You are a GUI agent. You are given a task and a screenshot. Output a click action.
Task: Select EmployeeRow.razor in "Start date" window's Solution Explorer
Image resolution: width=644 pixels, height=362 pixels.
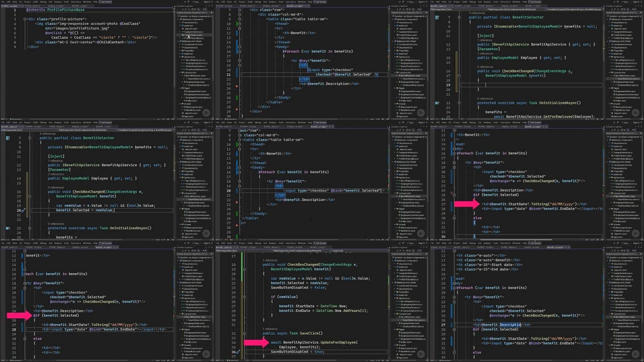[624, 323]
